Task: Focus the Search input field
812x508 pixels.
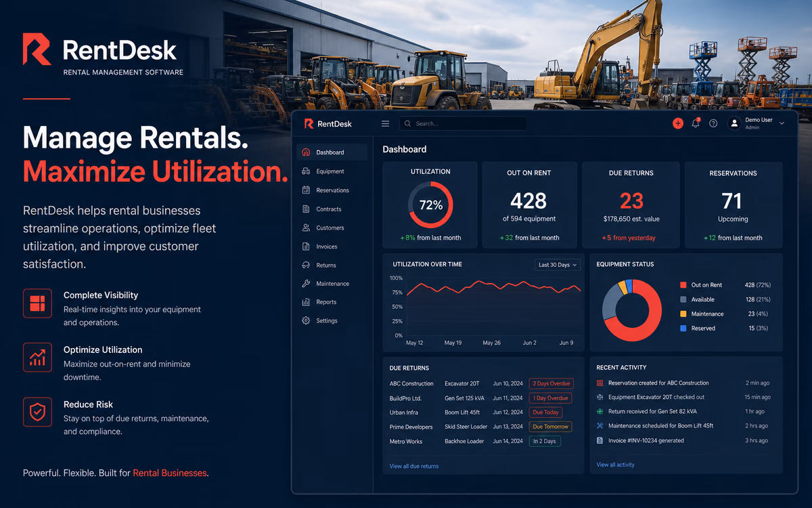Action: (x=463, y=123)
